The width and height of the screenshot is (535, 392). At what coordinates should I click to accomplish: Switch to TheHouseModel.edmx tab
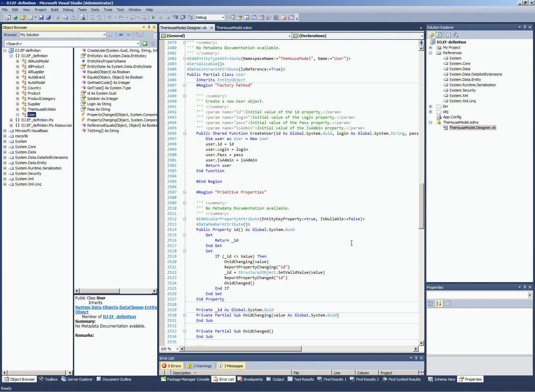click(x=234, y=28)
